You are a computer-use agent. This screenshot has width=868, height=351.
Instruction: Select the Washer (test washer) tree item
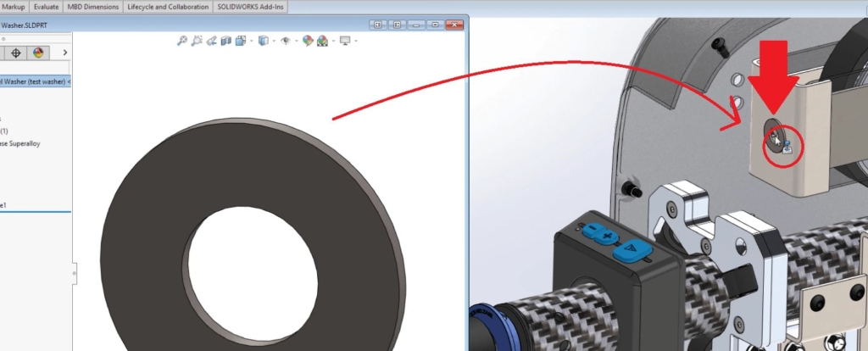[36, 81]
